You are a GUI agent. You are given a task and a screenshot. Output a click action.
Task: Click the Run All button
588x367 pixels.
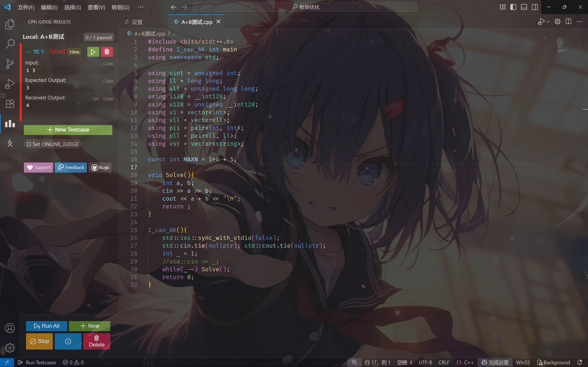(47, 326)
